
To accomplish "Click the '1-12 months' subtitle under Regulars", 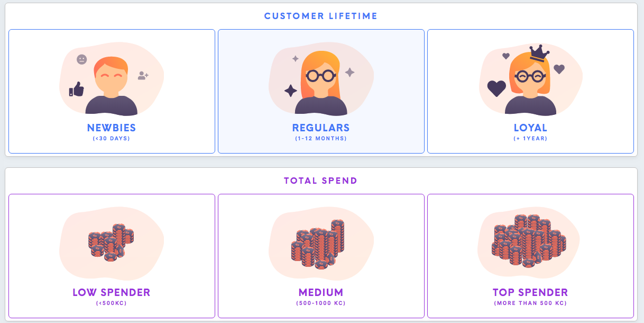I will tap(321, 139).
